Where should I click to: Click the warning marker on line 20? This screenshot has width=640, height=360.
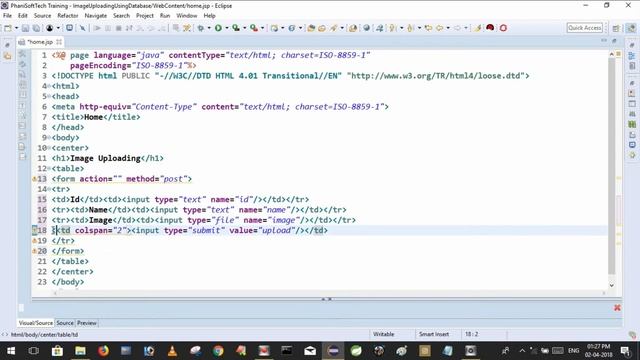35,251
